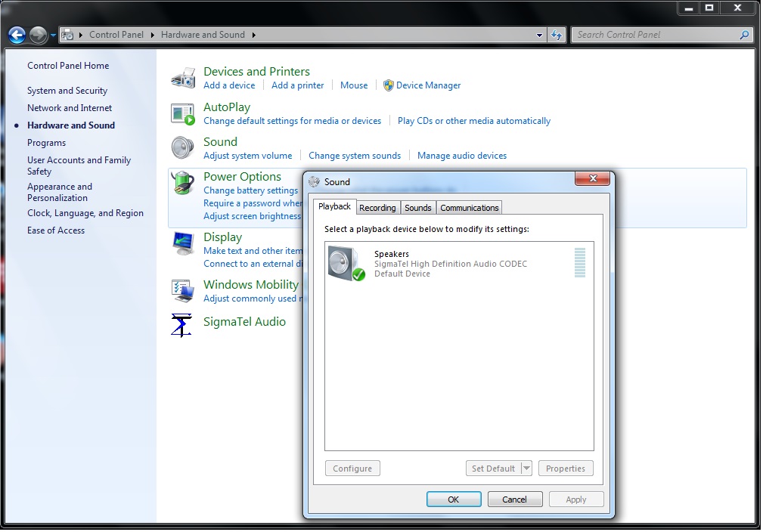The image size is (763, 532).
Task: Open the Communications tab
Action: click(469, 208)
